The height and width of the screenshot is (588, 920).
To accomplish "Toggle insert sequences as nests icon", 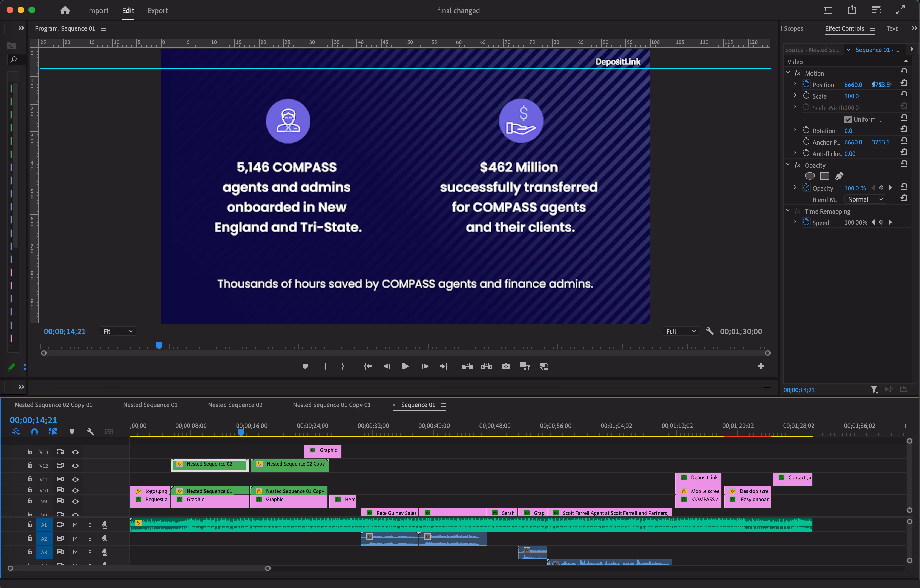I will click(16, 431).
